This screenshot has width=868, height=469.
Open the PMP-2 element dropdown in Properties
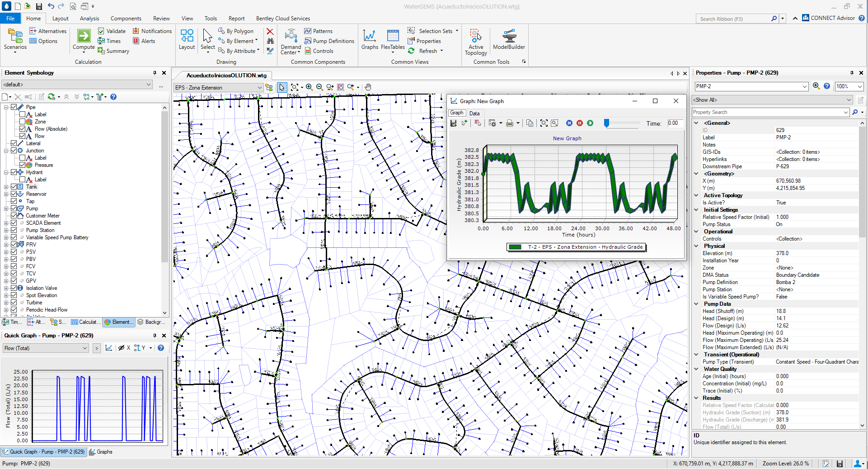pos(805,86)
